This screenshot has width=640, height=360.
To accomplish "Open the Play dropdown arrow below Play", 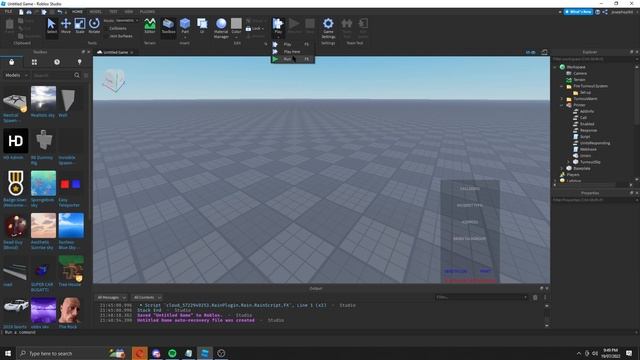I will pos(278,36).
